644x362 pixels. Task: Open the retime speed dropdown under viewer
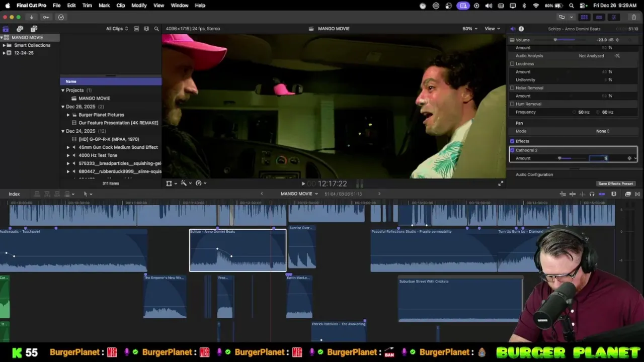201,184
